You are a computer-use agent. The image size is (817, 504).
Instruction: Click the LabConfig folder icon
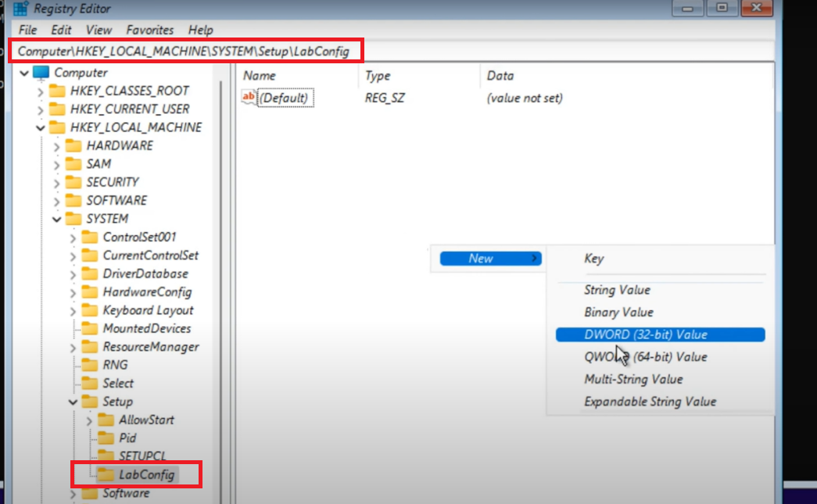coord(106,474)
